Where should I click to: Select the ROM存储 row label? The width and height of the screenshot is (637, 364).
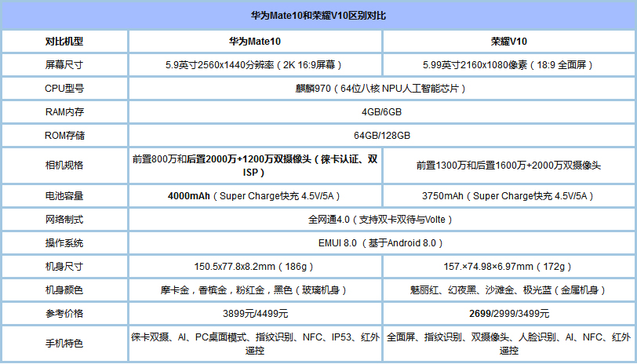(x=64, y=136)
